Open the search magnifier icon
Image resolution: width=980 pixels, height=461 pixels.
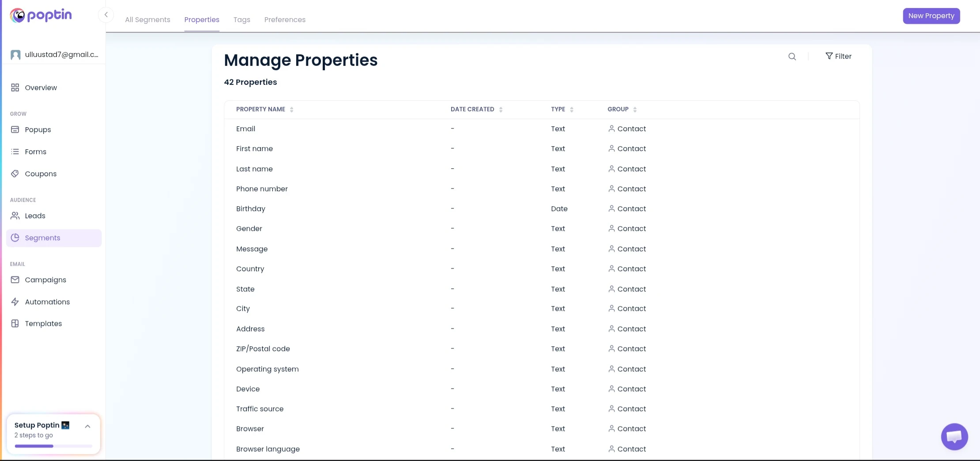click(x=792, y=57)
